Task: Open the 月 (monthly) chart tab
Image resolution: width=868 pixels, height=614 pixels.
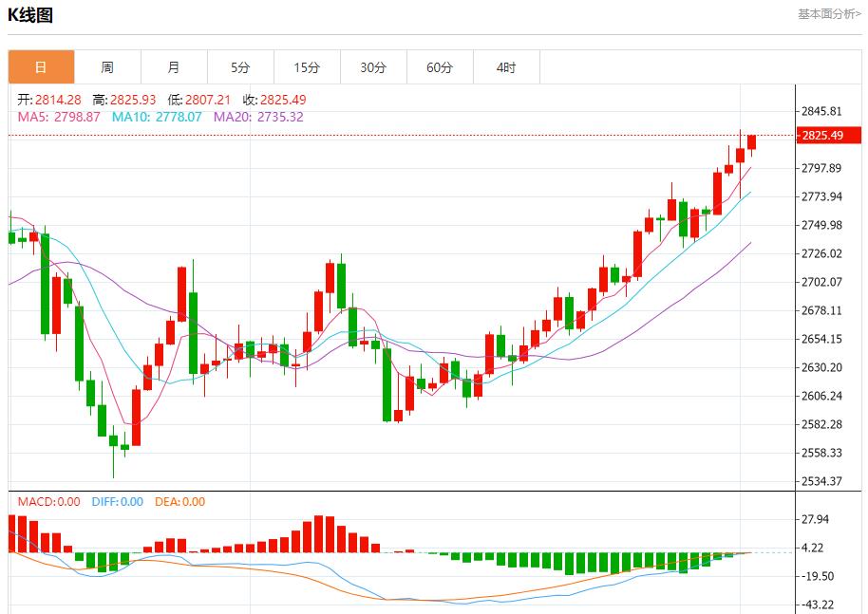Action: 174,67
